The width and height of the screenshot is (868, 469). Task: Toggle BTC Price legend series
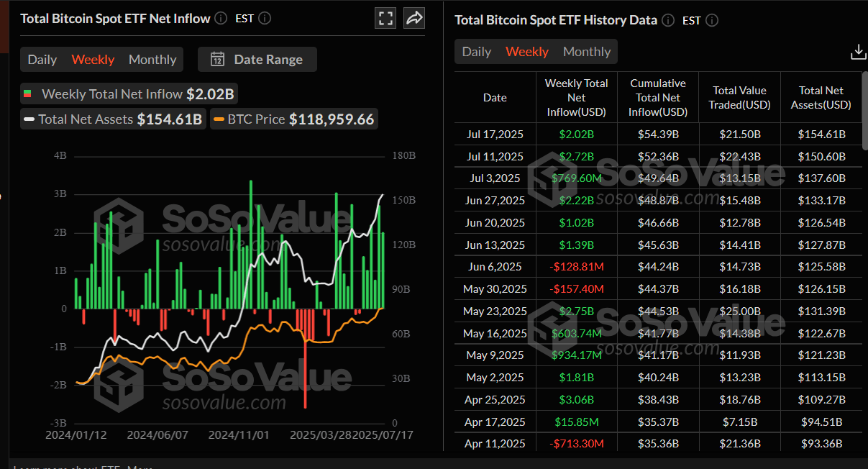(x=294, y=119)
